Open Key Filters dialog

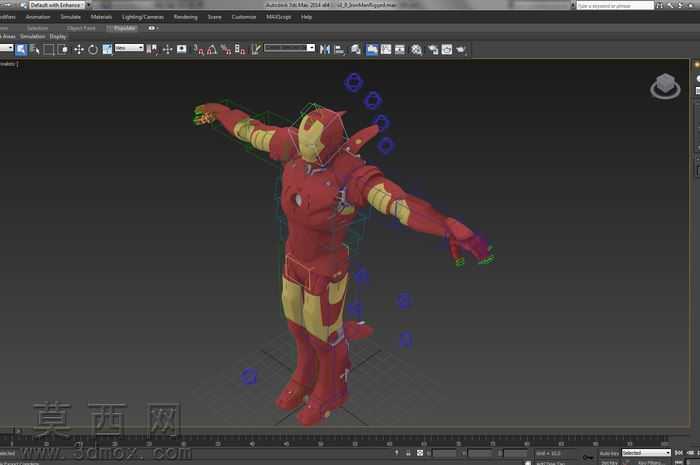650,462
